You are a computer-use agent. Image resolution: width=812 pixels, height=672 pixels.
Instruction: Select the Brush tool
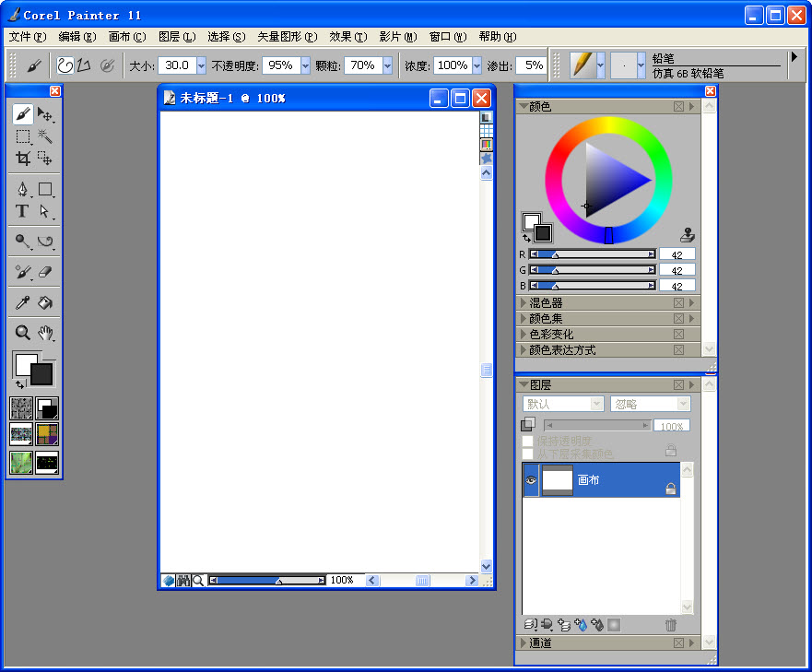[23, 114]
